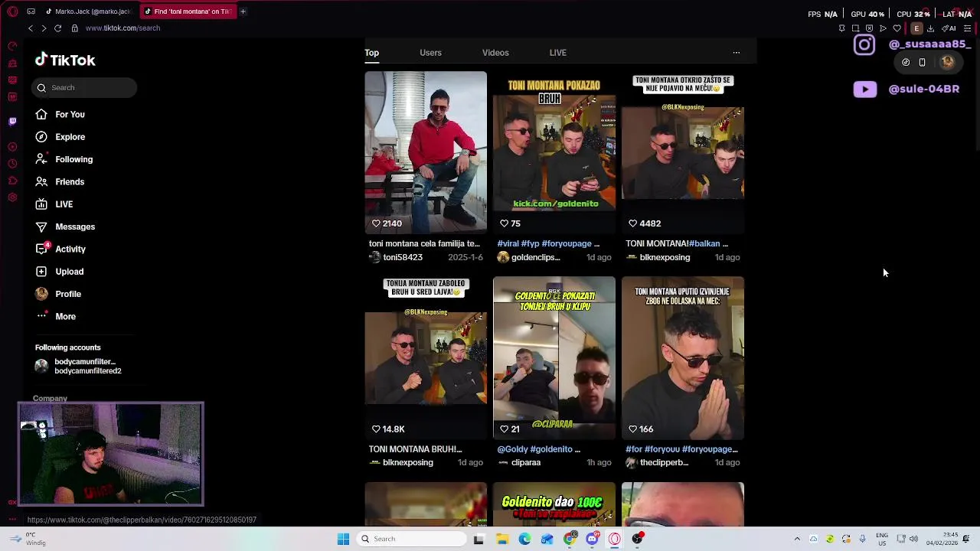Open the TikTok account avatar menu
The width and height of the screenshot is (980, 551).
[x=948, y=63]
